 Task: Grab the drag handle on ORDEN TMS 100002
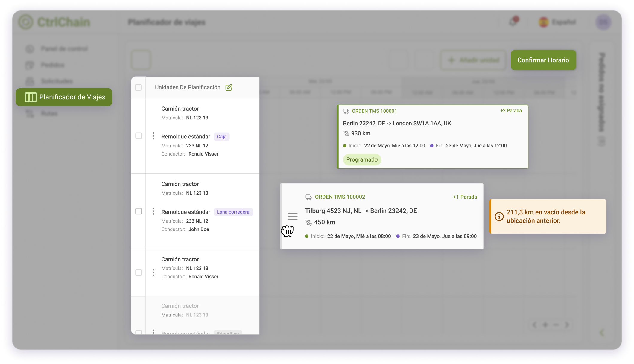point(292,216)
